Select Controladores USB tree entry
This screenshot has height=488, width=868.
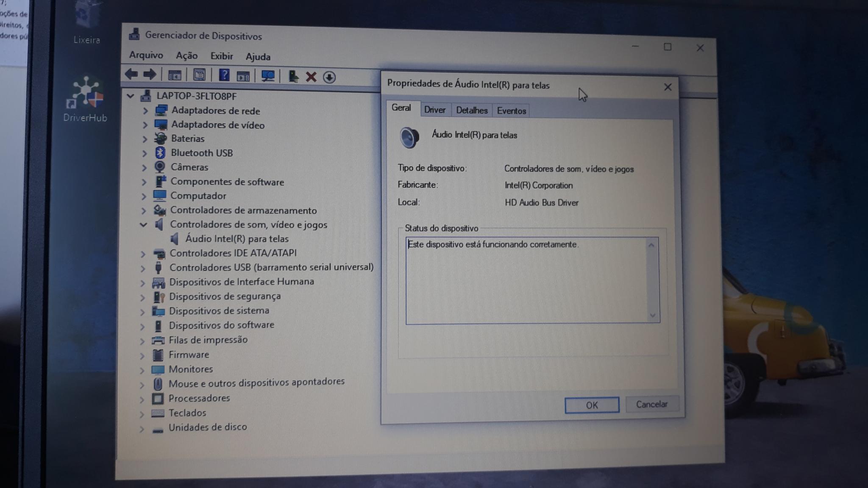(x=271, y=267)
